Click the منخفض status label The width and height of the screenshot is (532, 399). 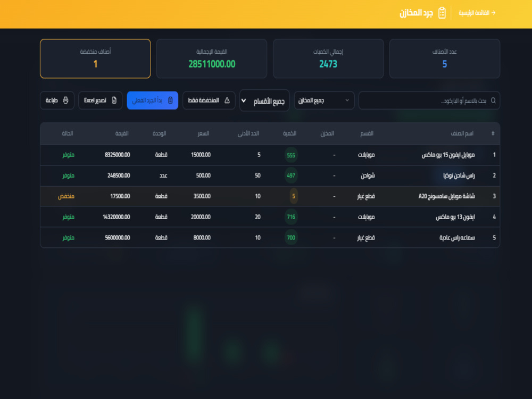click(66, 196)
